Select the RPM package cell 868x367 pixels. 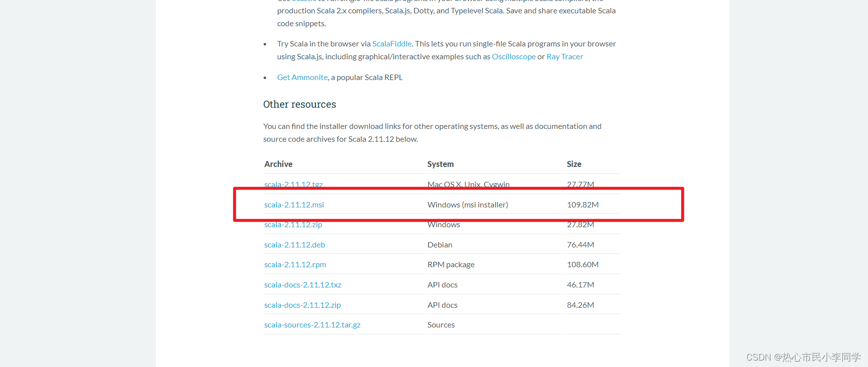pyautogui.click(x=451, y=265)
